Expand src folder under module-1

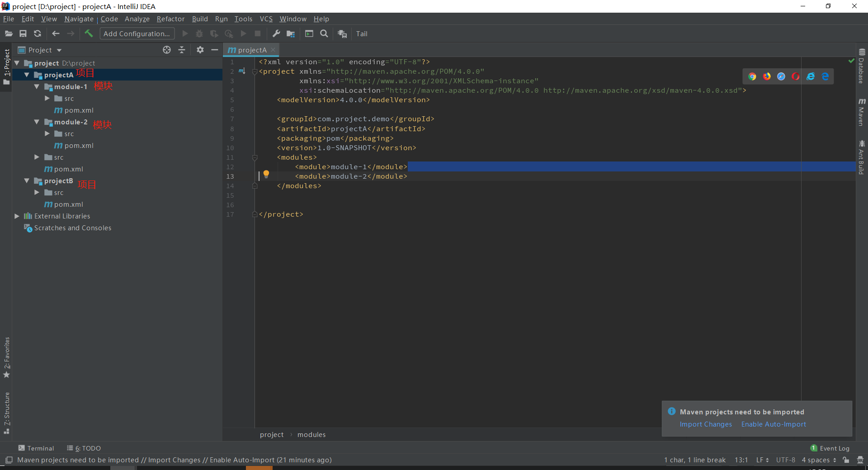(47, 98)
